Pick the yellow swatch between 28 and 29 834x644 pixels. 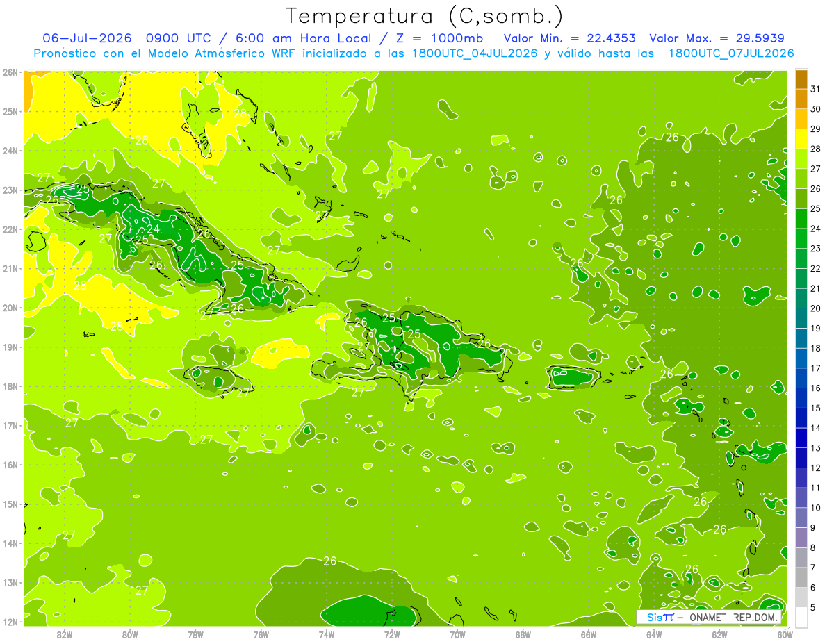coord(801,139)
